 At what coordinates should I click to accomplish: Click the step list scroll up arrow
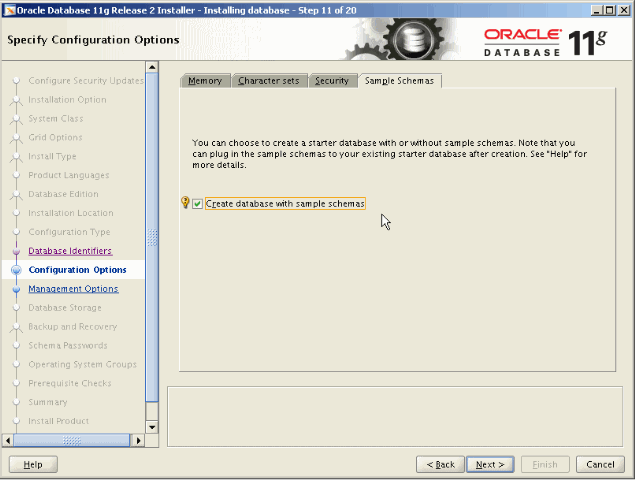click(152, 67)
